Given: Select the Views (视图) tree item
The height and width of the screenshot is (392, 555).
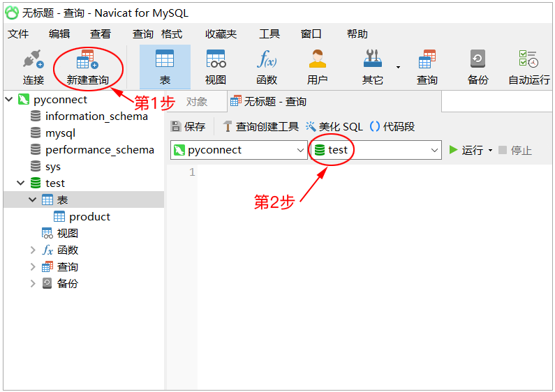Looking at the screenshot, I should (67, 233).
